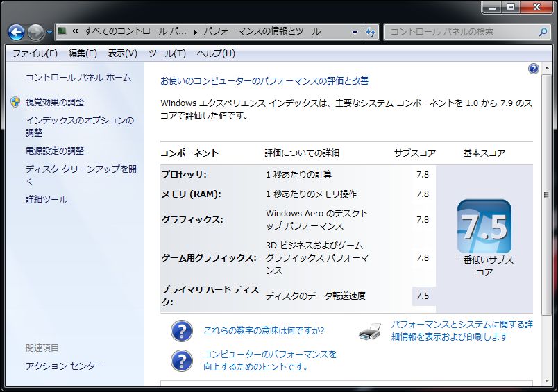Click the 一番低いサブスコア caption
The width and height of the screenshot is (558, 392).
tap(484, 266)
